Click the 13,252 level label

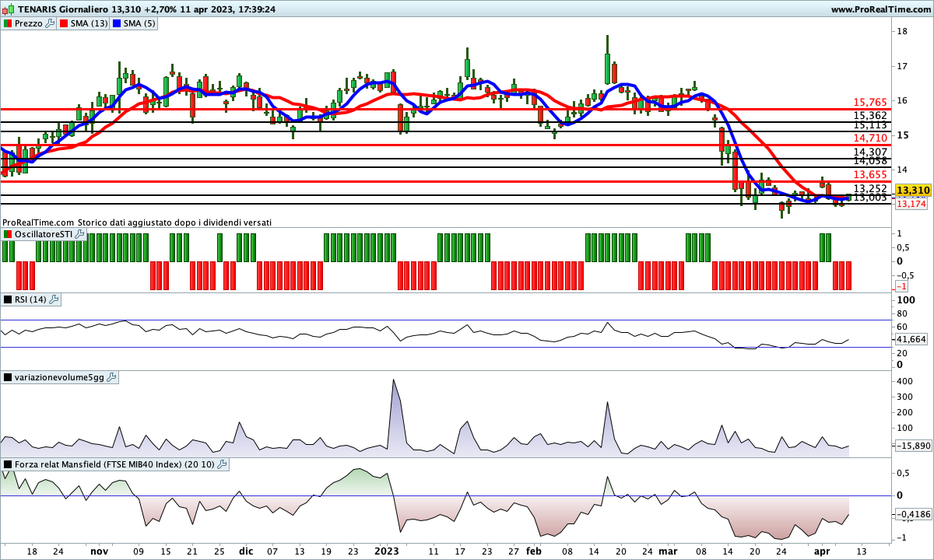pos(870,189)
